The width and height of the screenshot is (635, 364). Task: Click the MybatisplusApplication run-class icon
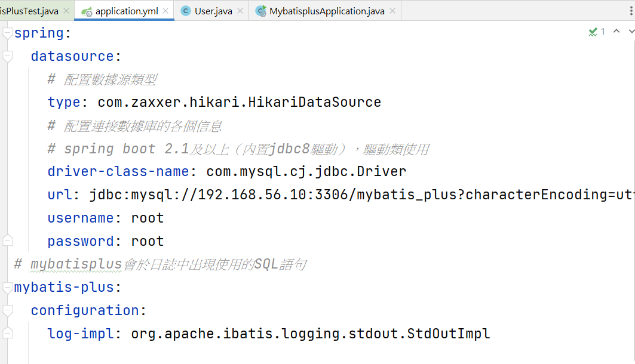click(x=261, y=11)
